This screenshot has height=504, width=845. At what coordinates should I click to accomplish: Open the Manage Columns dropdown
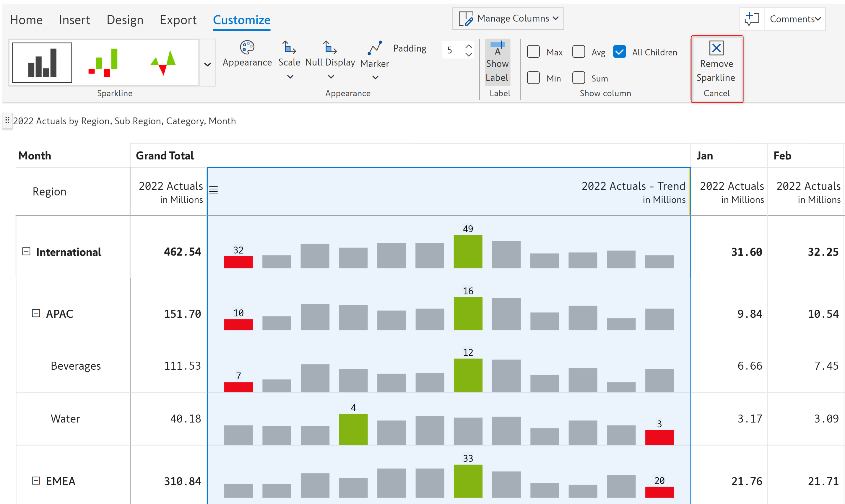click(x=508, y=19)
